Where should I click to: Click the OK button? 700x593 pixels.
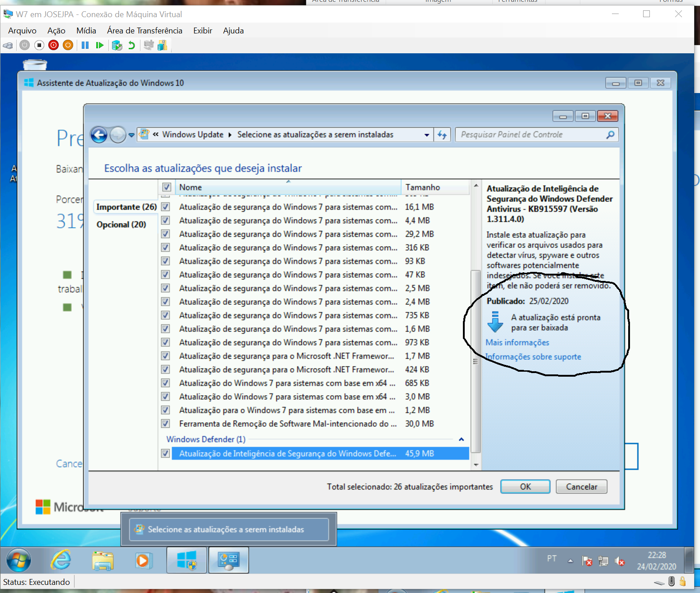pos(525,486)
